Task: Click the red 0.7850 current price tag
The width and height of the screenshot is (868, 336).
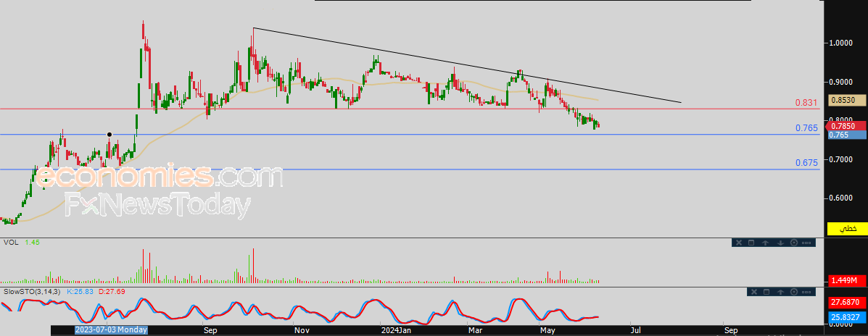Action: click(846, 126)
